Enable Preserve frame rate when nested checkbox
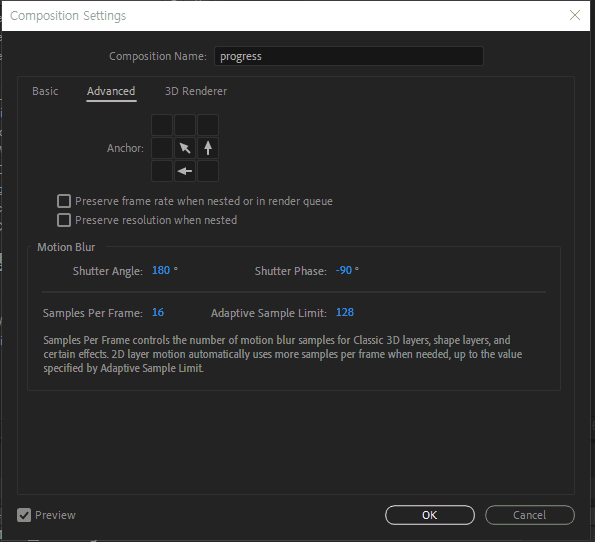The width and height of the screenshot is (595, 542). (x=64, y=201)
